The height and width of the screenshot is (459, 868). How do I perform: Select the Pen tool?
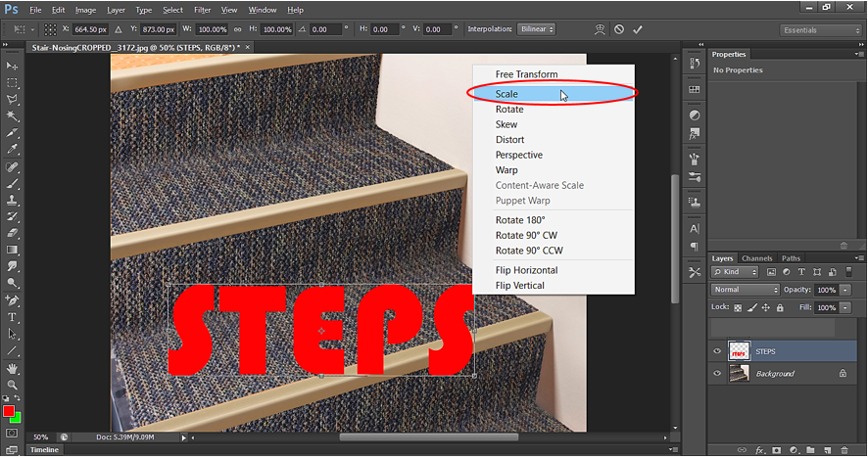12,300
